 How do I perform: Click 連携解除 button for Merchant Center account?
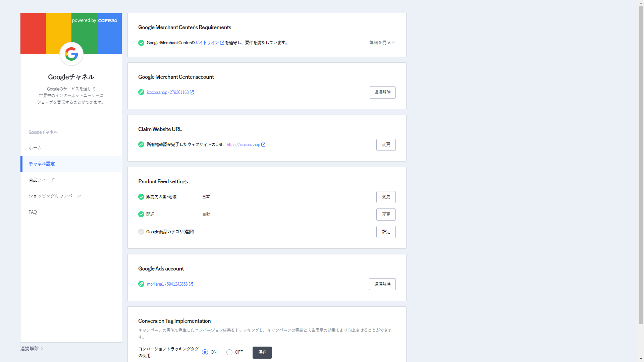(382, 93)
